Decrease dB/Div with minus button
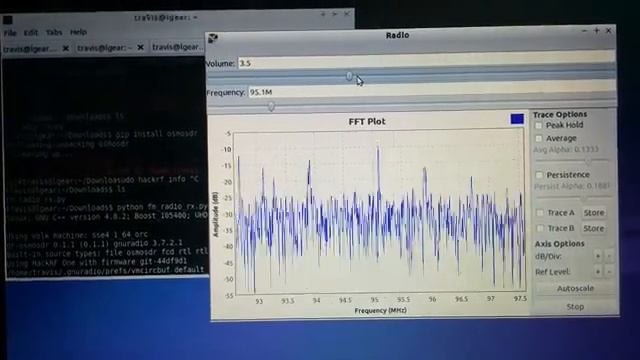The width and height of the screenshot is (640, 360). point(609,256)
